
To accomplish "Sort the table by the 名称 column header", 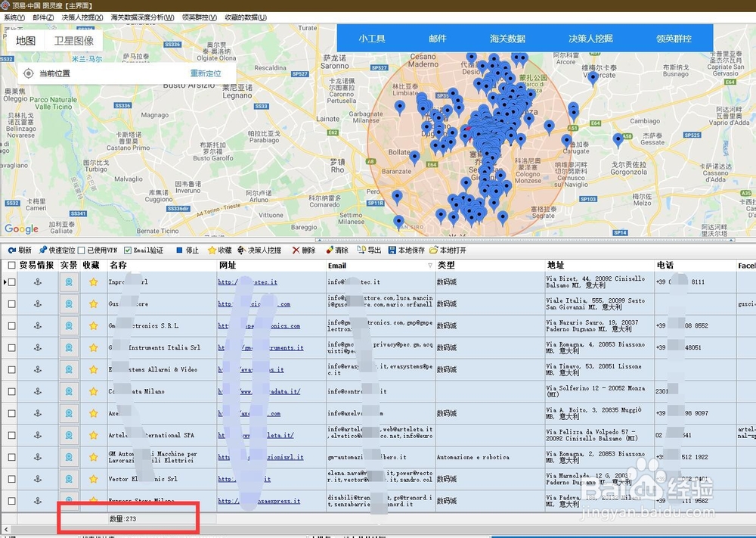I will click(162, 266).
